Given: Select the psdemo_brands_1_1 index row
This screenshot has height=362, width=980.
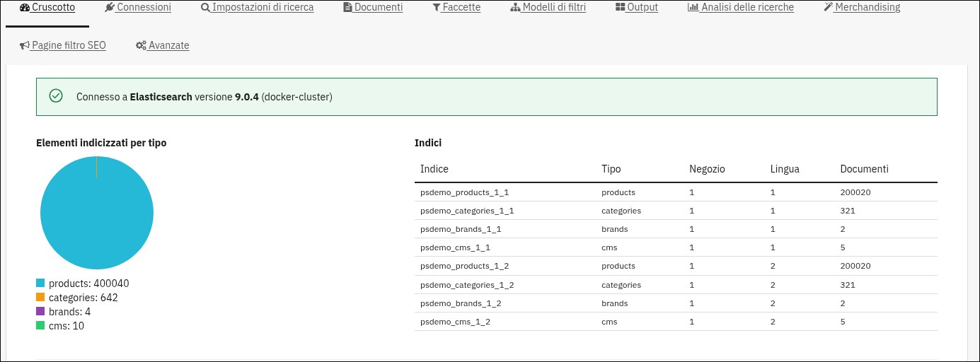Looking at the screenshot, I should pos(676,229).
